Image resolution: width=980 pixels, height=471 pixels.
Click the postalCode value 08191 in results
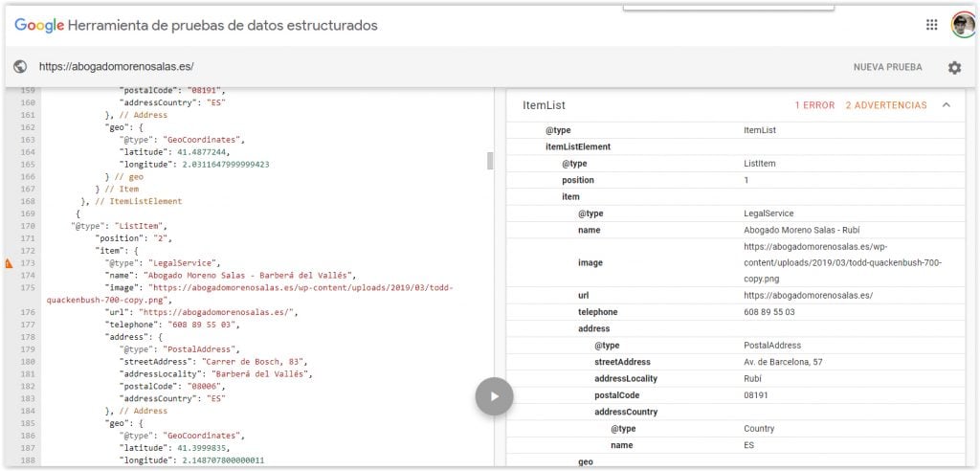[x=756, y=395]
